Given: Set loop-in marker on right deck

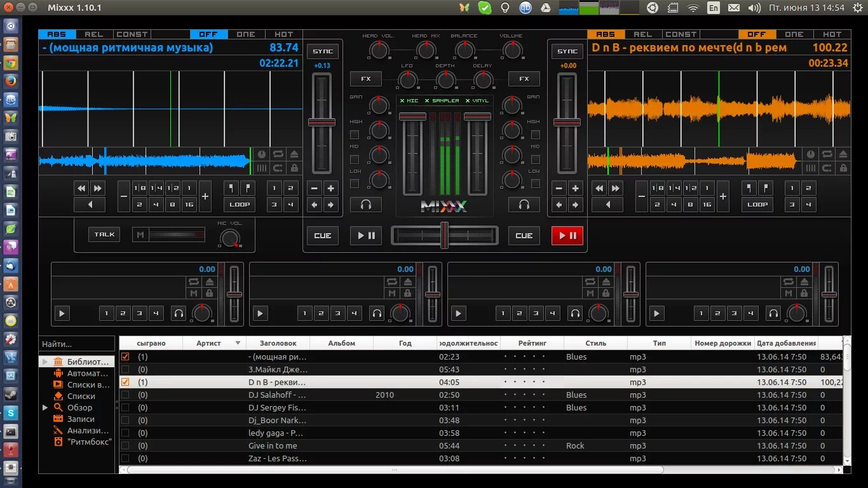Looking at the screenshot, I should (x=749, y=188).
